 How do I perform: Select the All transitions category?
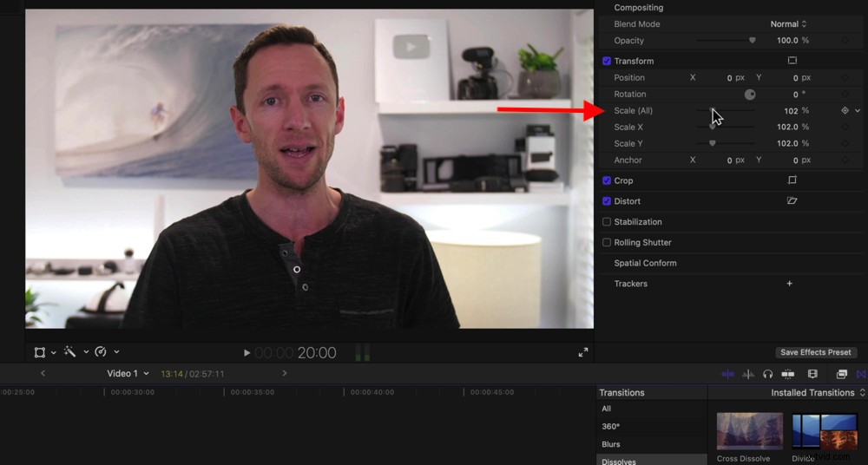[x=652, y=409]
